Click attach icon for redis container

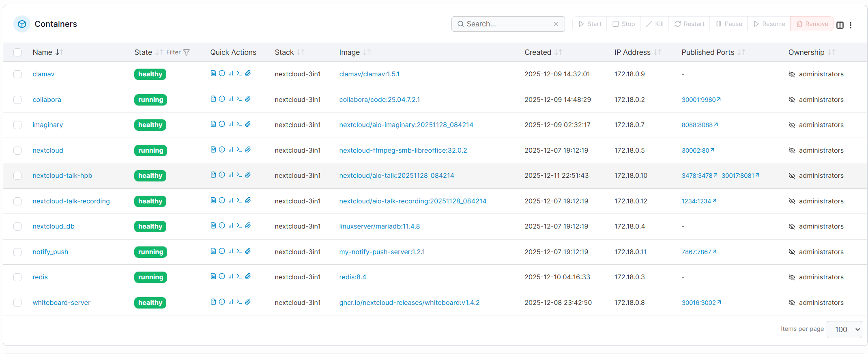click(248, 276)
